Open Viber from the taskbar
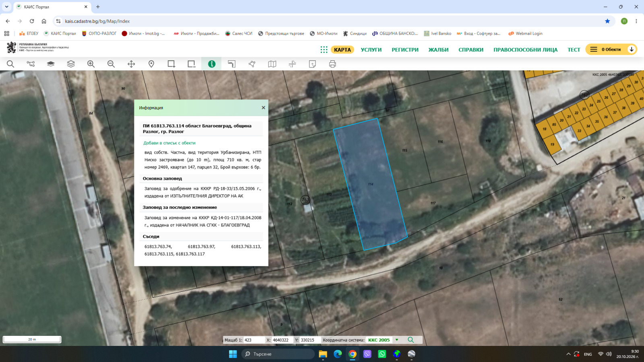The width and height of the screenshot is (644, 362). tap(367, 354)
